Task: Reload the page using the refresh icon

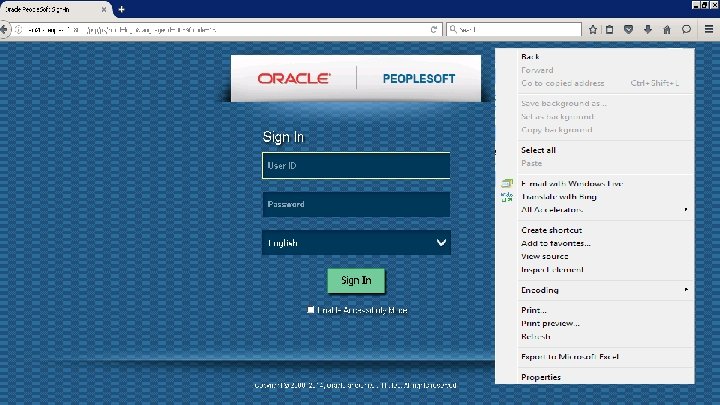Action: tap(433, 29)
